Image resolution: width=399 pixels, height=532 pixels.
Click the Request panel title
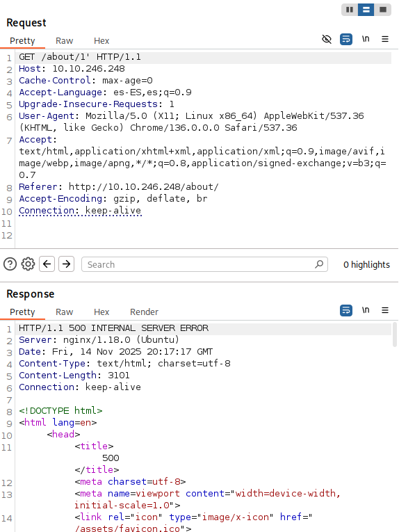pos(26,23)
